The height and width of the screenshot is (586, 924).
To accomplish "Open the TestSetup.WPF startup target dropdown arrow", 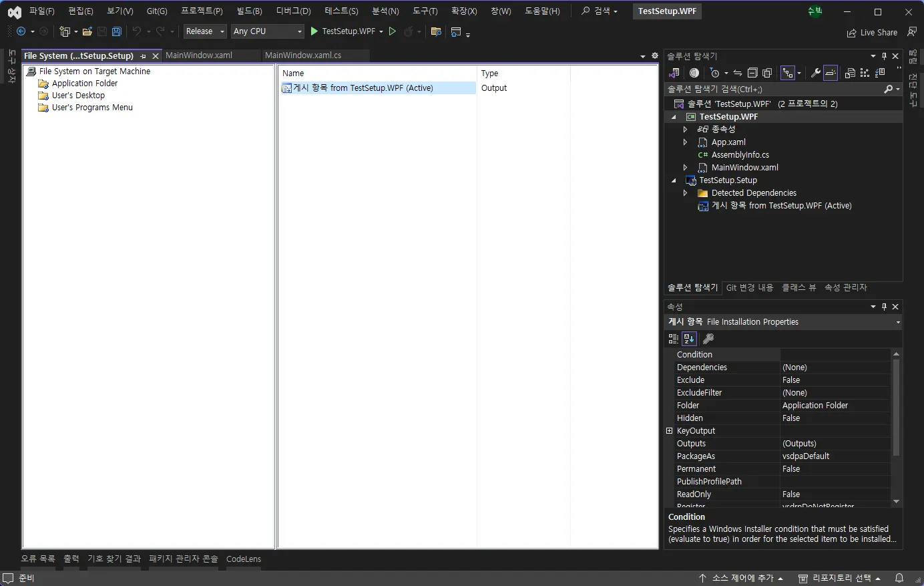I will [381, 31].
